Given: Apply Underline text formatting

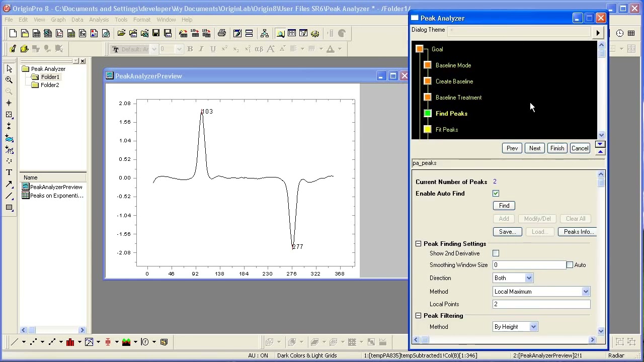Looking at the screenshot, I should (213, 49).
